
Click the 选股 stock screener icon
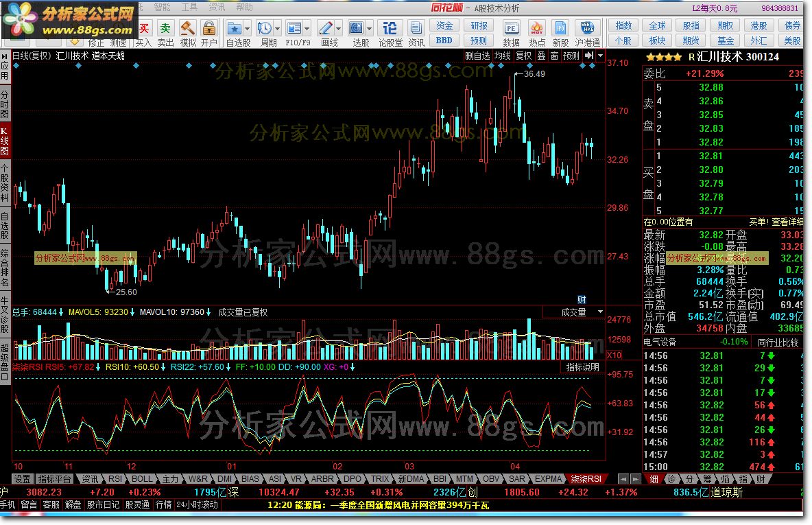357,29
